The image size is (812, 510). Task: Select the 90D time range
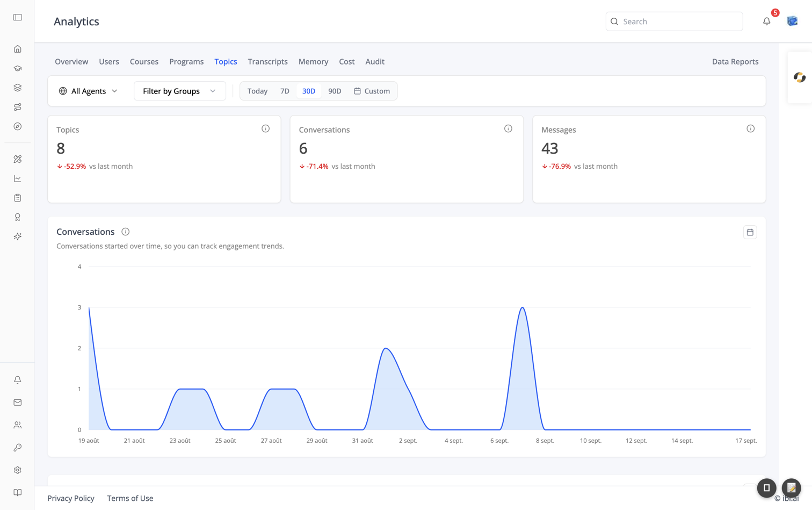click(335, 91)
